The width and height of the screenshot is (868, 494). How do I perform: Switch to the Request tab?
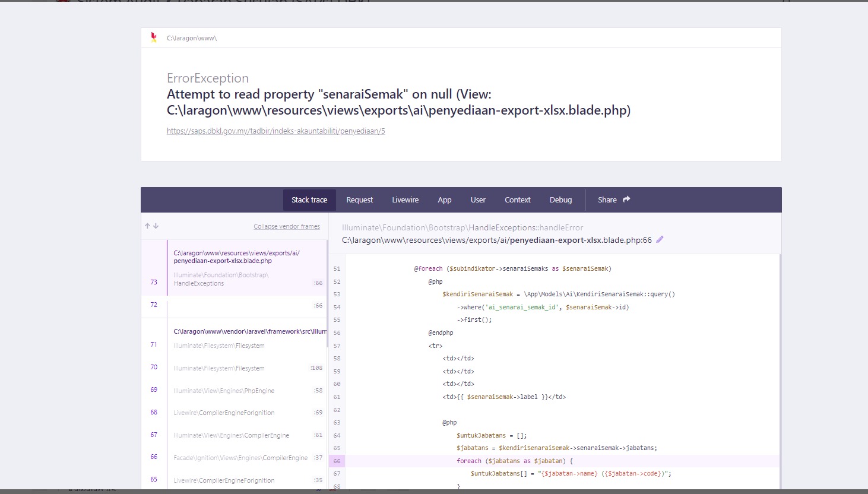359,200
